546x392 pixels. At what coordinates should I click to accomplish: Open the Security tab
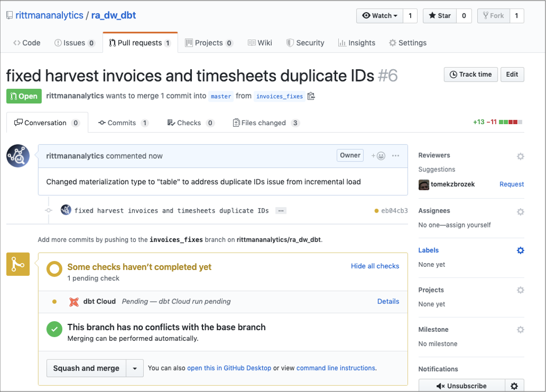[305, 43]
